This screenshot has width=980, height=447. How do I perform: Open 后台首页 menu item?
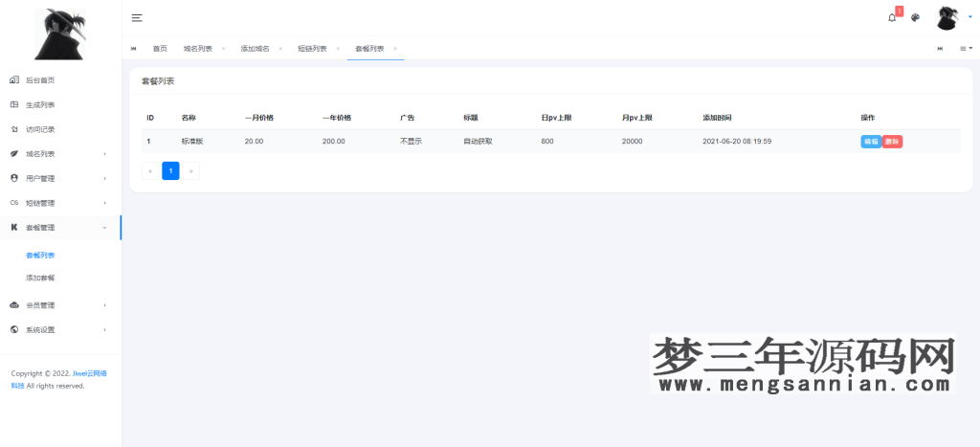pyautogui.click(x=60, y=80)
